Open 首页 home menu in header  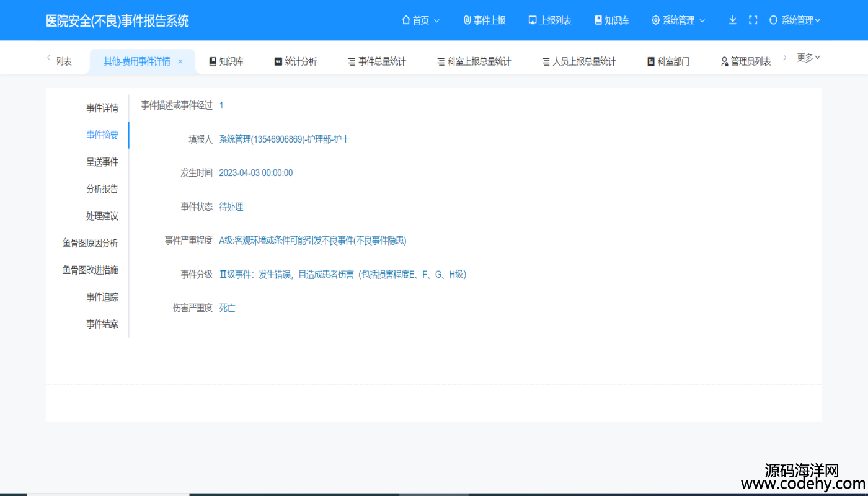click(421, 20)
